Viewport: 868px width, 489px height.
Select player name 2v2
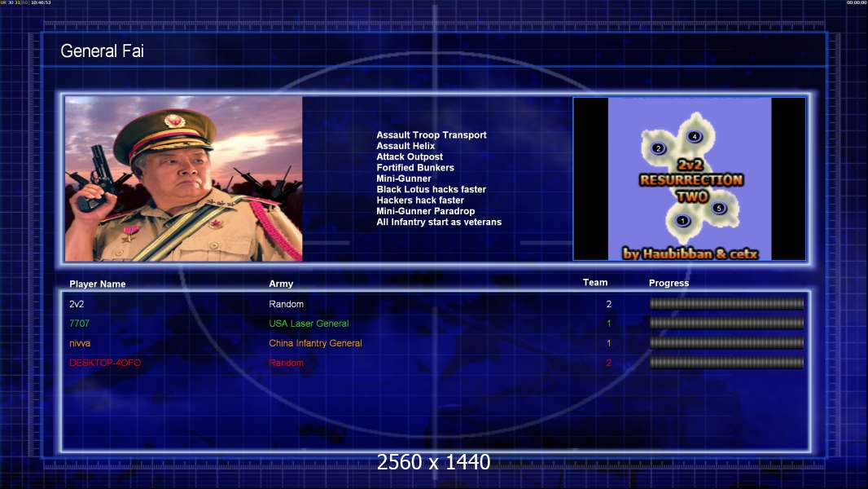click(77, 304)
